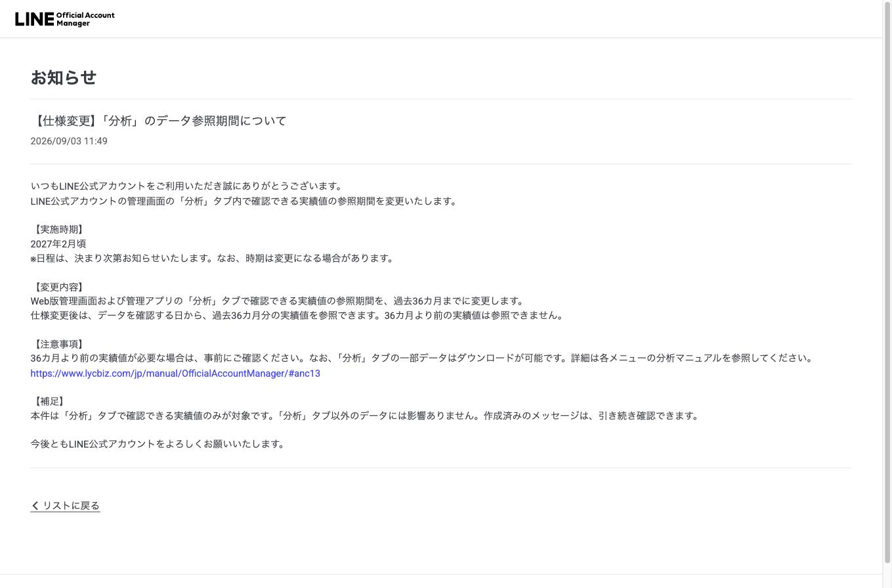Click the timestamp 2026/09/03 11:49
Screen dimensions: 892x588
(69, 141)
